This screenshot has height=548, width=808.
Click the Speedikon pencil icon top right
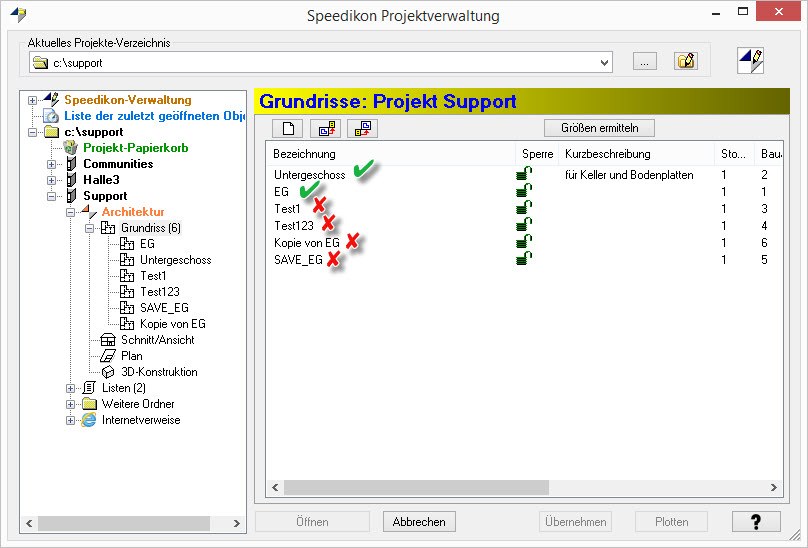(x=750, y=61)
